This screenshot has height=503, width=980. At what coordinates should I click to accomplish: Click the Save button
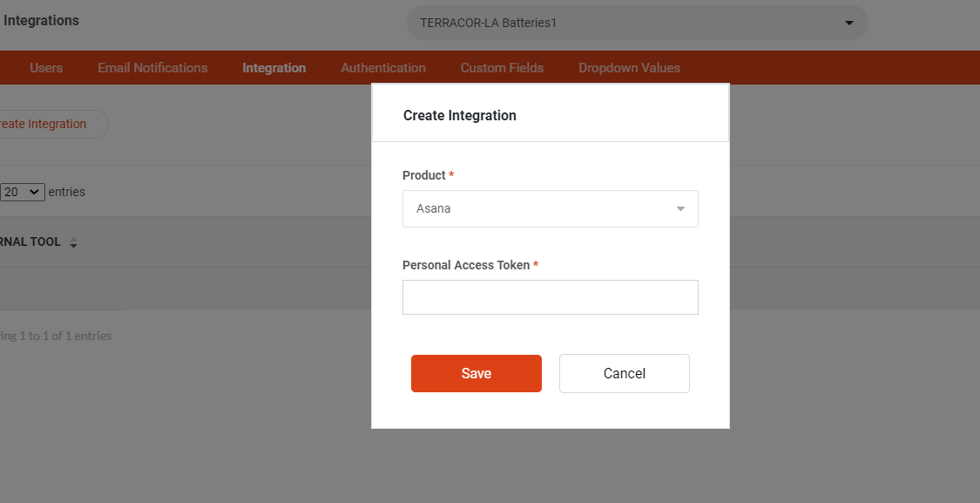[476, 373]
